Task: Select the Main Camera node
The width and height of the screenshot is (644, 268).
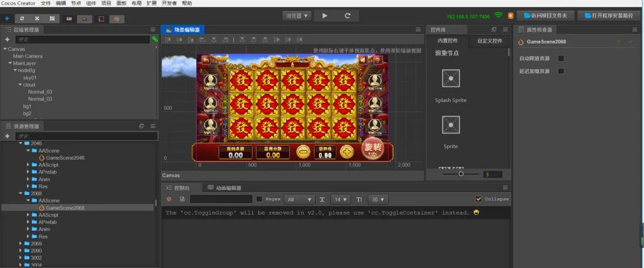Action: pyautogui.click(x=28, y=56)
